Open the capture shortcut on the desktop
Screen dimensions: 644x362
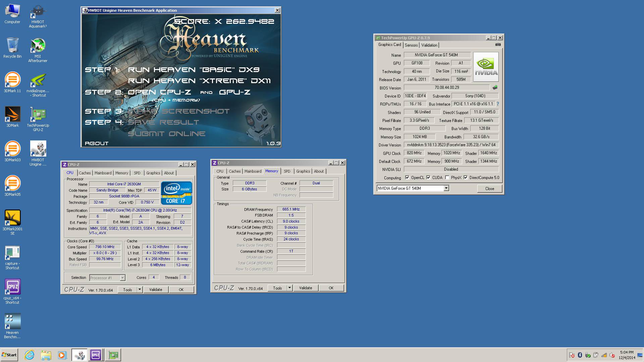coord(12,257)
